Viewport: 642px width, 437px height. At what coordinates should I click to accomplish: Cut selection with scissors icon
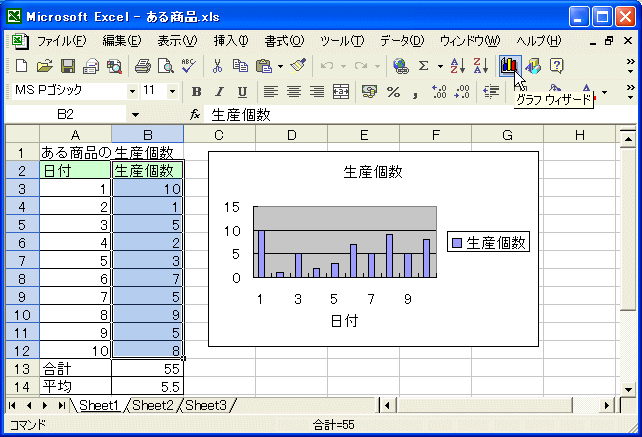[x=217, y=66]
